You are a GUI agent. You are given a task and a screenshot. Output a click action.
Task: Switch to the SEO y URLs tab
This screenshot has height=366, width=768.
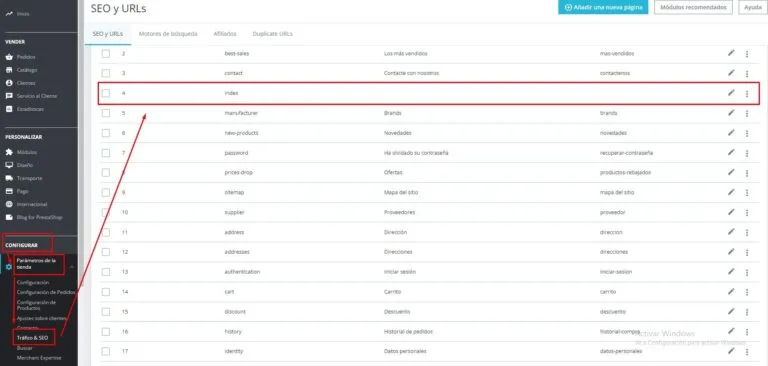108,34
